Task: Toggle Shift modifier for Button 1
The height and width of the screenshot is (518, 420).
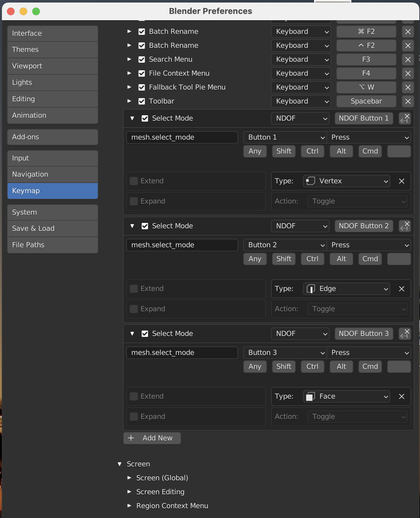Action: (x=284, y=151)
